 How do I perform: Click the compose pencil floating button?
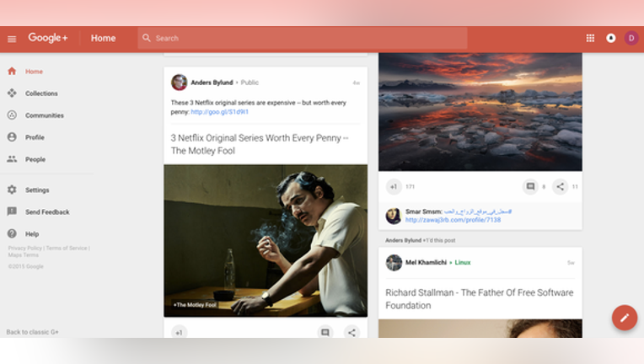coord(625,318)
